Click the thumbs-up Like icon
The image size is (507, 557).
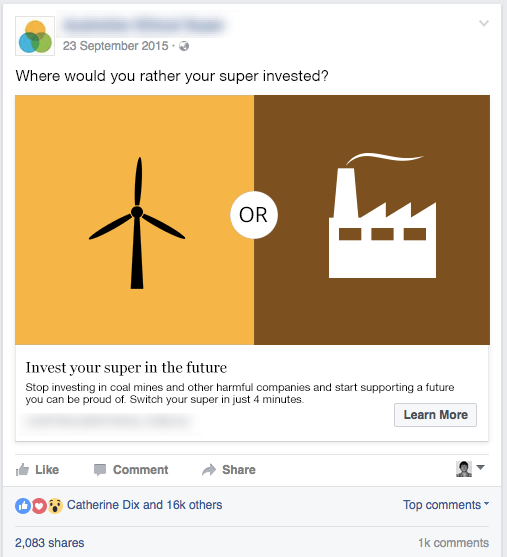(22, 470)
